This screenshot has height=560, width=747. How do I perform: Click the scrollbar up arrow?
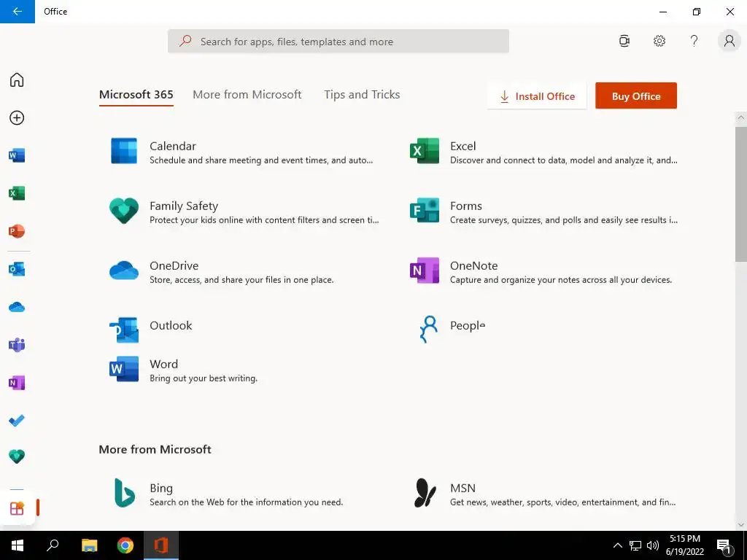741,117
